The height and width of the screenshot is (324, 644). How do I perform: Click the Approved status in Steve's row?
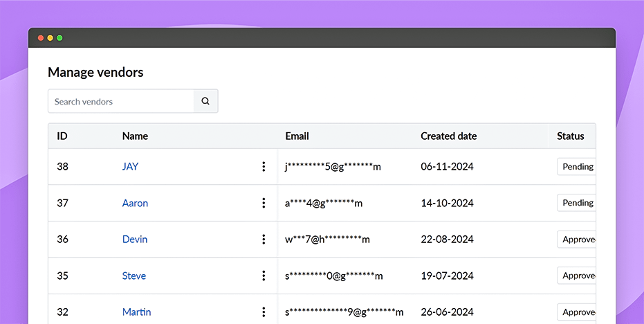coord(577,276)
